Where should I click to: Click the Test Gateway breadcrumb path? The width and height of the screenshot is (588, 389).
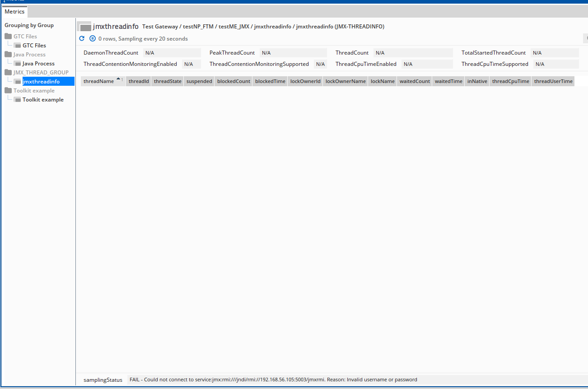[263, 27]
